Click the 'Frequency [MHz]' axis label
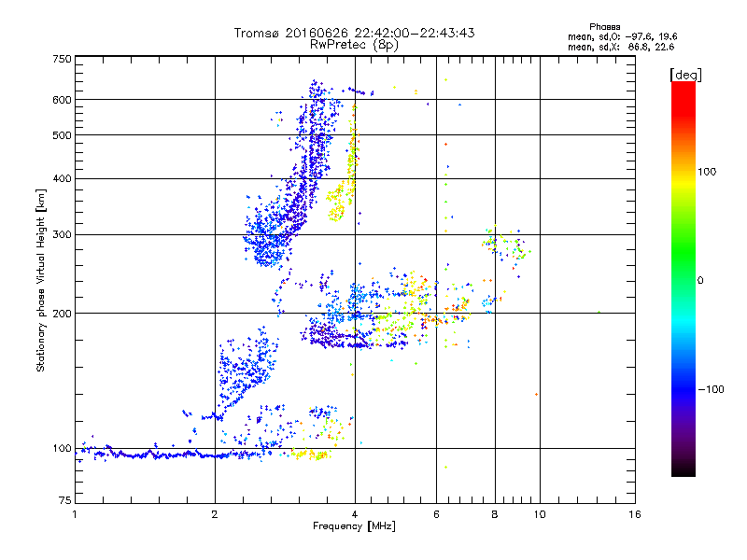This screenshot has width=747, height=560. (354, 526)
